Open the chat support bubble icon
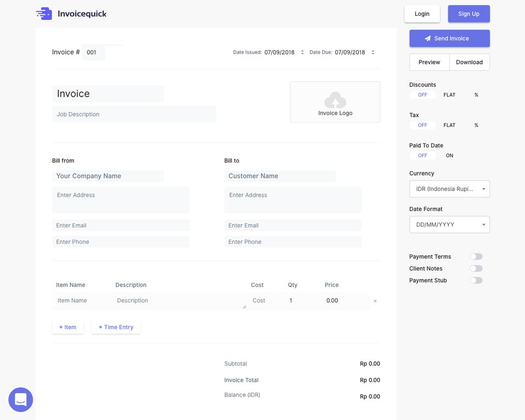Viewport: 525px width, 420px height. 21,400
